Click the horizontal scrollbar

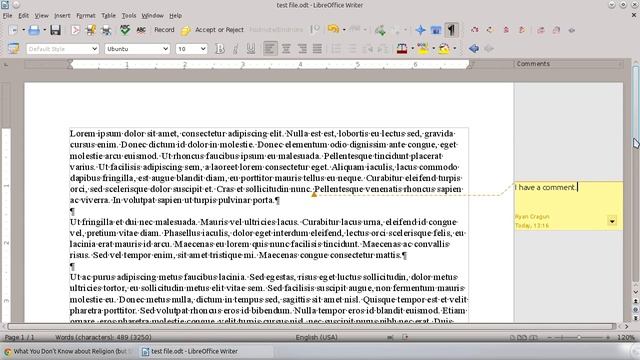[x=311, y=326]
